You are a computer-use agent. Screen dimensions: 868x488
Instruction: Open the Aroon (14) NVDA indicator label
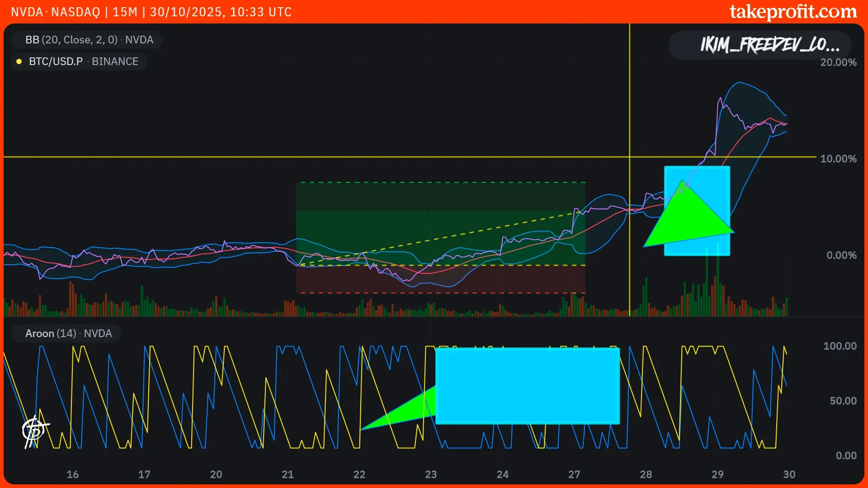coord(68,333)
